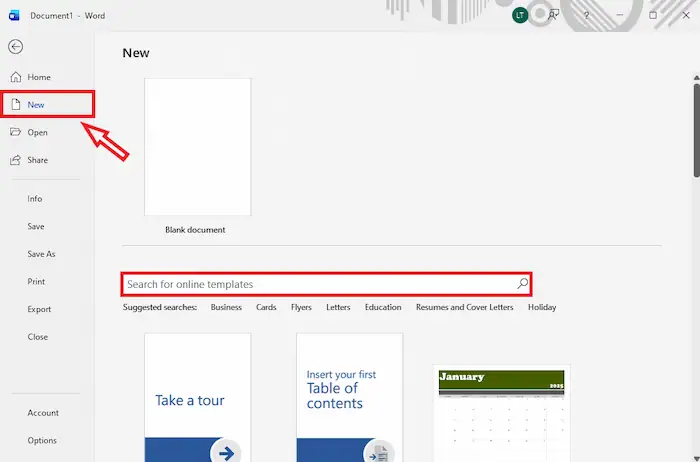
Task: Search Resumes and Cover Letters templates
Action: (465, 307)
